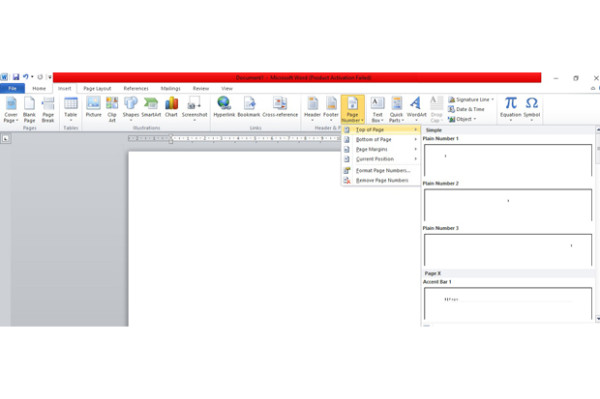Click the tab selector on ruler
The width and height of the screenshot is (600, 399).
(5, 138)
